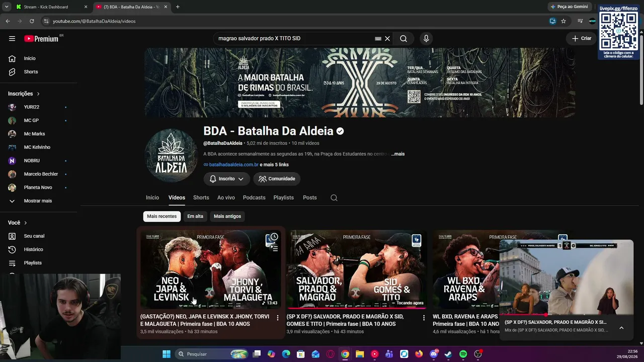Image resolution: width=644 pixels, height=362 pixels.
Task: Expand Mostrar mais subscriptions
Action: click(39, 201)
